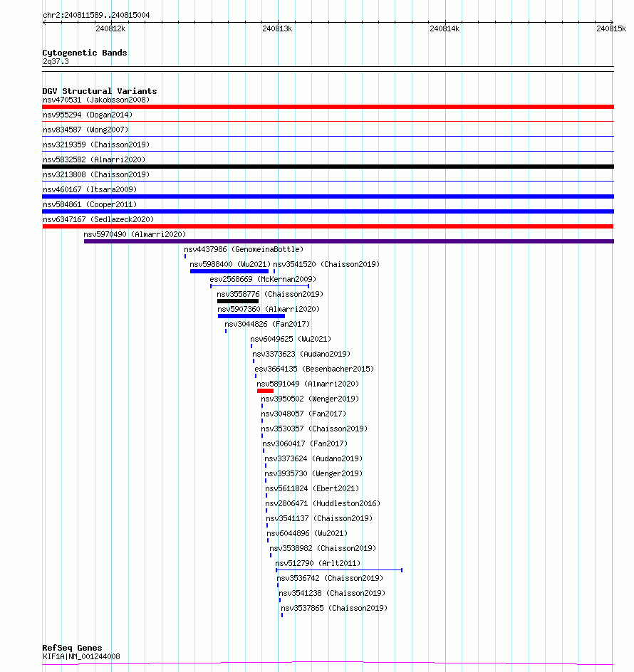Screen dimensions: 634x672
Task: Click the 240814k ruler coordinate
Action: (445, 28)
